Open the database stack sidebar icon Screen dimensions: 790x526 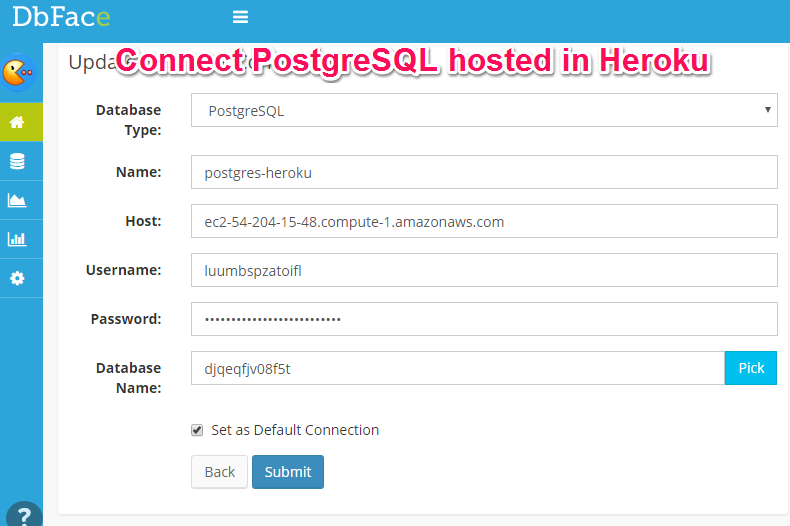[17, 161]
